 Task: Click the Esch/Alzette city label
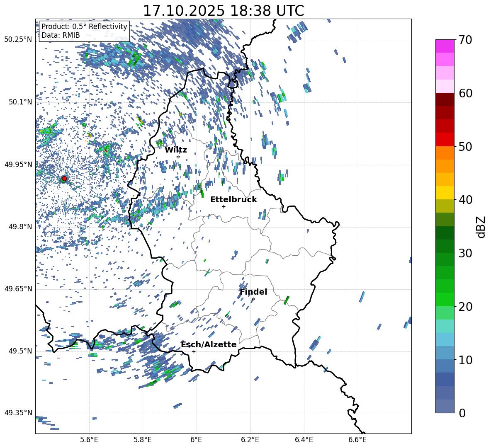click(209, 344)
